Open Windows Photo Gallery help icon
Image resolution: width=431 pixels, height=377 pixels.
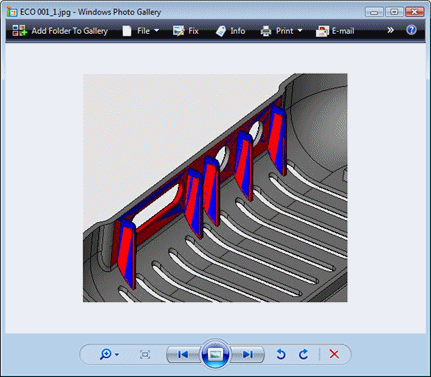tap(411, 30)
